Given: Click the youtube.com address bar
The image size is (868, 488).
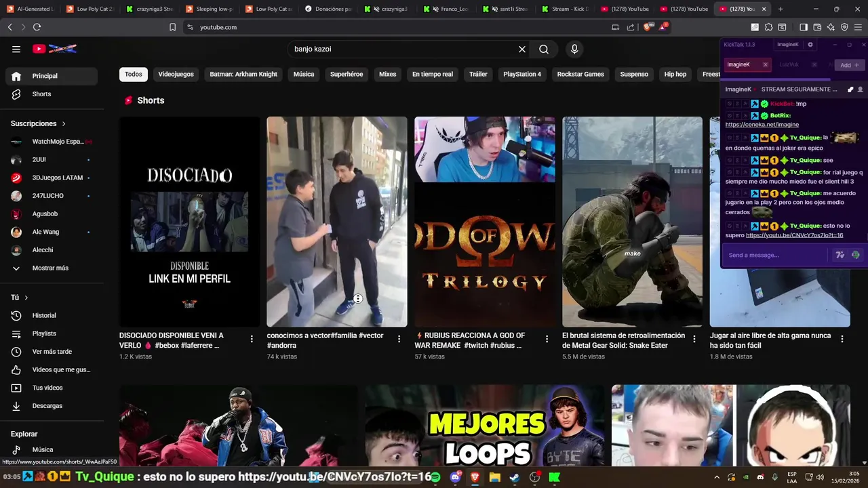Looking at the screenshot, I should click(x=400, y=27).
